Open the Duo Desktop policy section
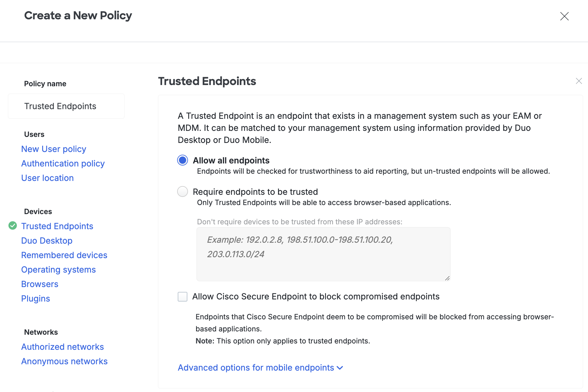 tap(47, 241)
